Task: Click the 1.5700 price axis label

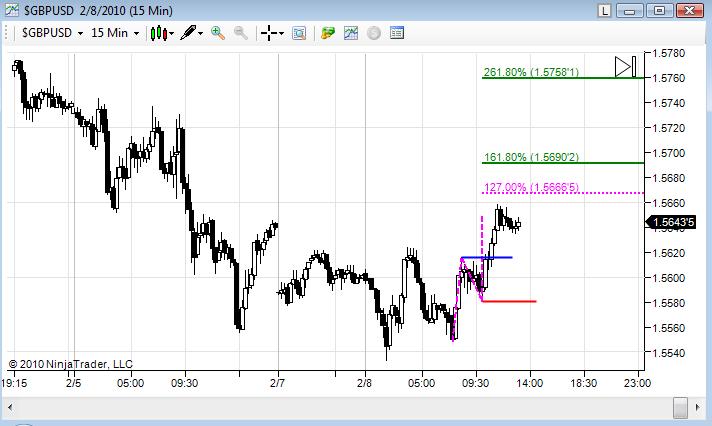Action: [x=668, y=153]
